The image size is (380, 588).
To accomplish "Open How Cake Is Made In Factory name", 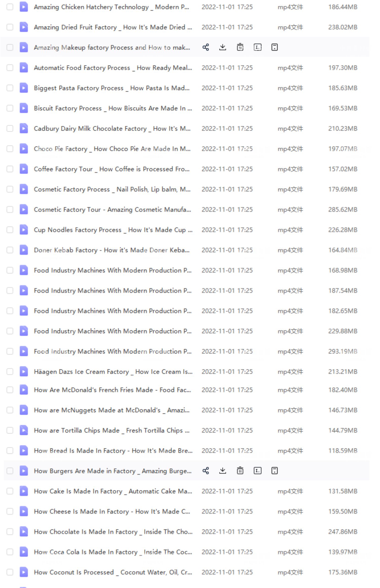I will point(113,491).
